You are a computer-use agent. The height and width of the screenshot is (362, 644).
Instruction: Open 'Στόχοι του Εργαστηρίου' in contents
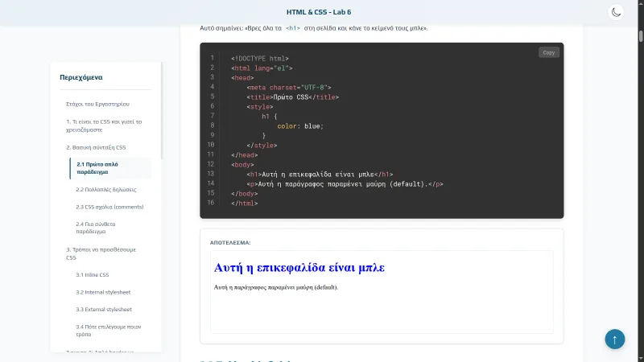point(97,105)
